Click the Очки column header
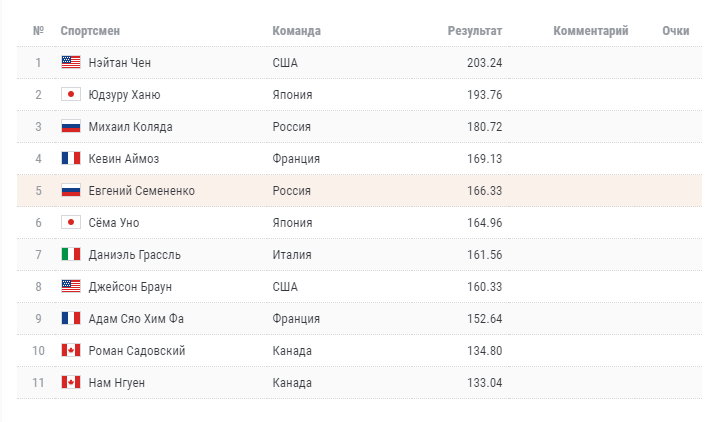The height and width of the screenshot is (422, 717). coord(675,31)
